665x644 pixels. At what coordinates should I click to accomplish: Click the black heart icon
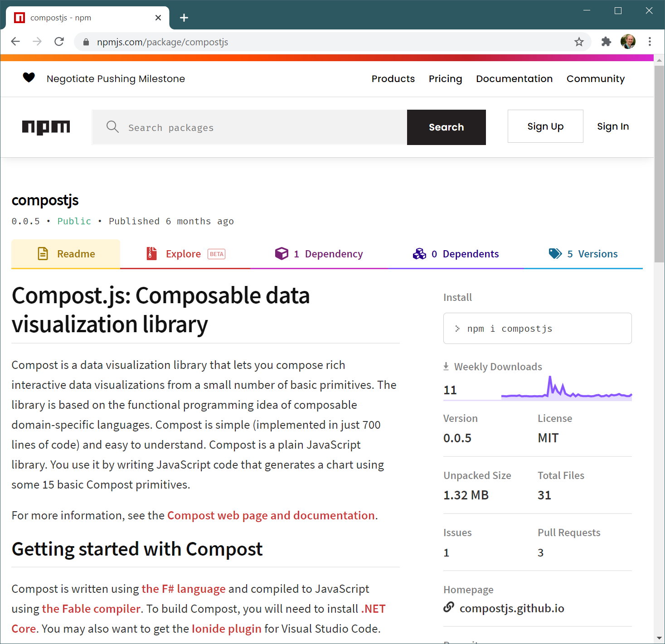point(29,78)
